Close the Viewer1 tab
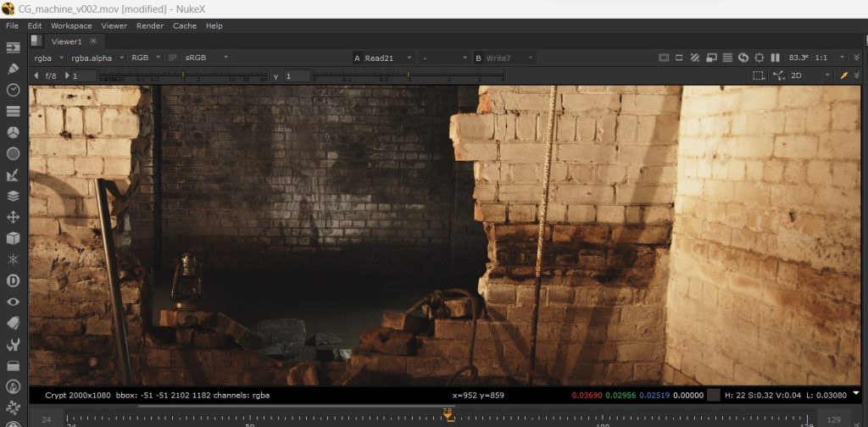Screen dimensions: 868x427 click(x=93, y=41)
